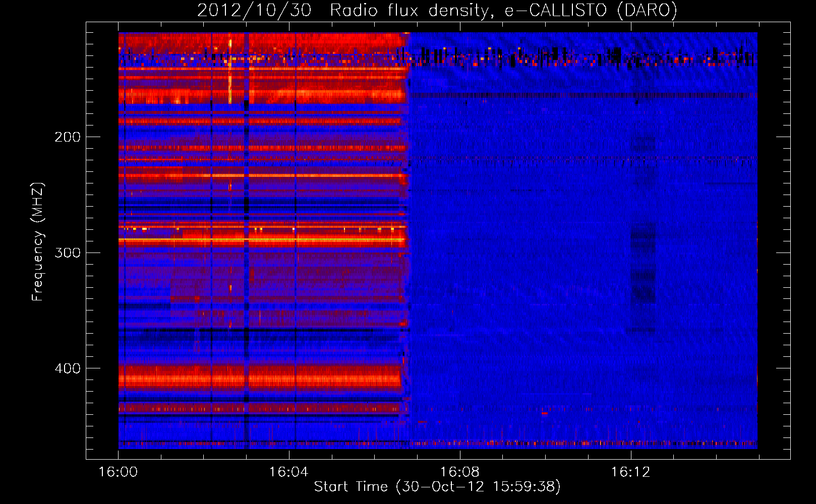Select the 16:04 time tick label
816x504 pixels.
click(x=288, y=472)
